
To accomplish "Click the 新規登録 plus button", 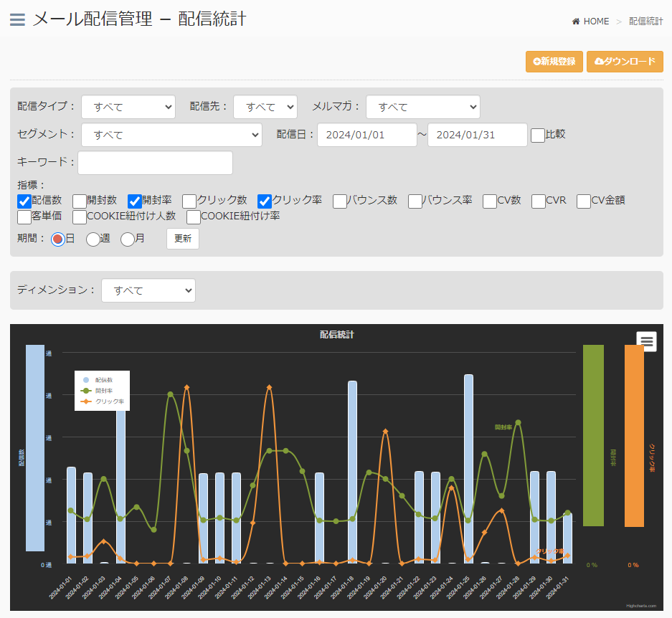I will click(x=554, y=62).
